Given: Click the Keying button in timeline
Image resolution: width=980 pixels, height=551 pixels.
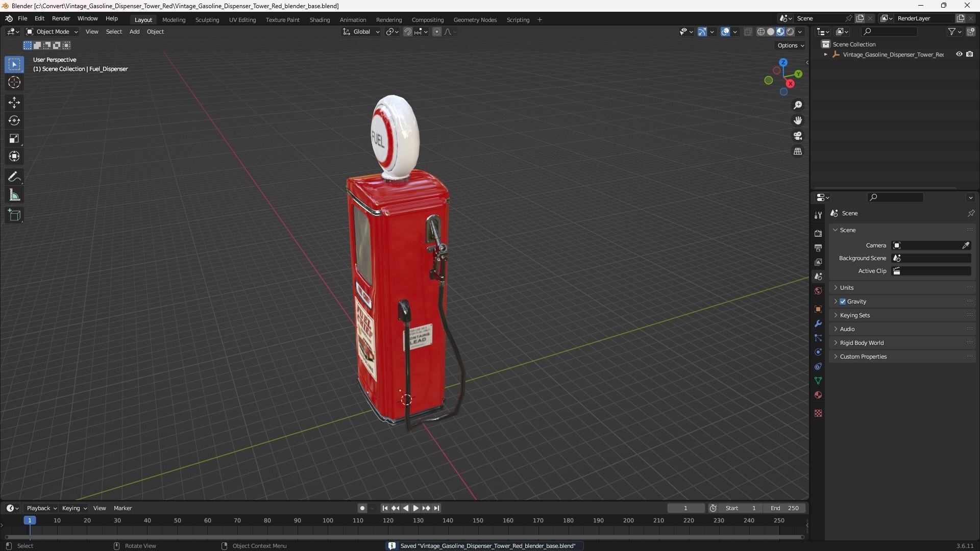Looking at the screenshot, I should (75, 508).
